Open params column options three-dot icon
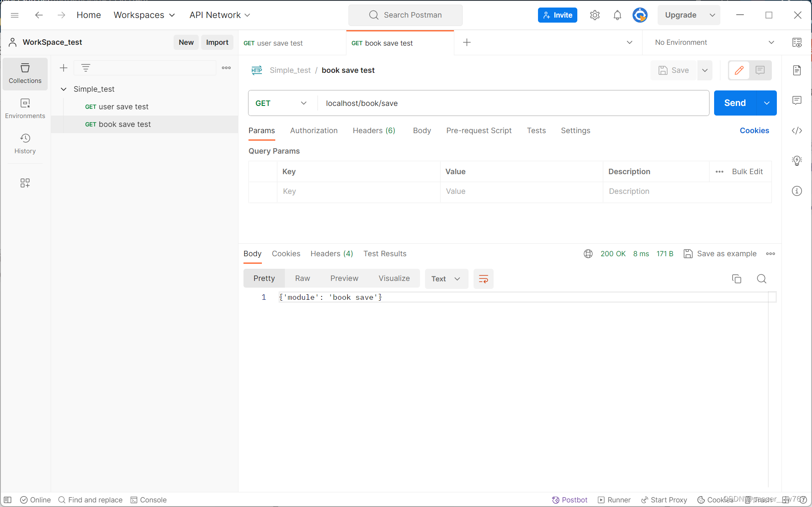The height and width of the screenshot is (507, 812). click(x=720, y=172)
